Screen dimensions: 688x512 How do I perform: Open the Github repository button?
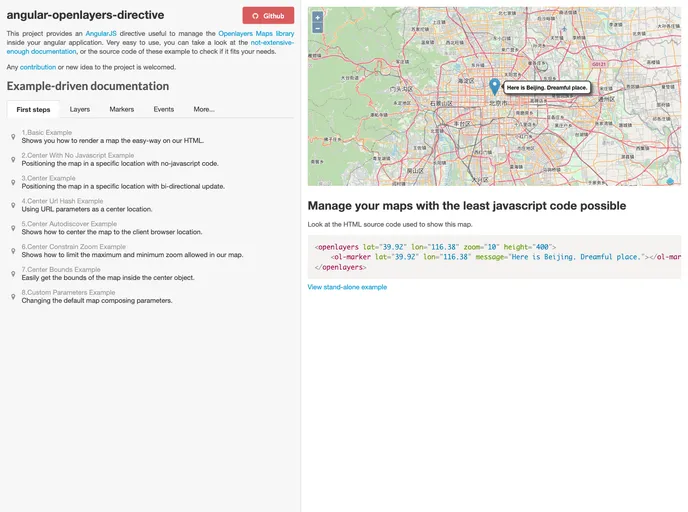pos(268,16)
